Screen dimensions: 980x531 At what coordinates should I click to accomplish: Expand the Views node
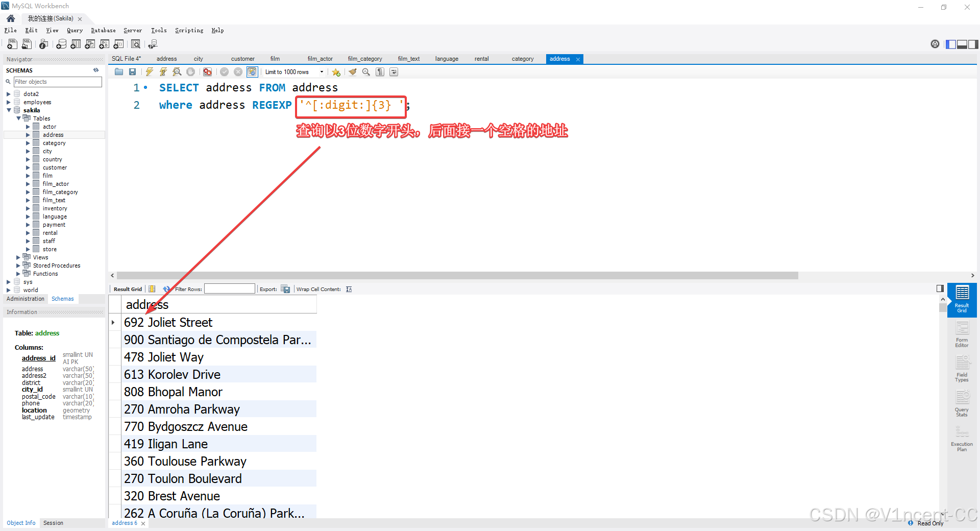[18, 257]
